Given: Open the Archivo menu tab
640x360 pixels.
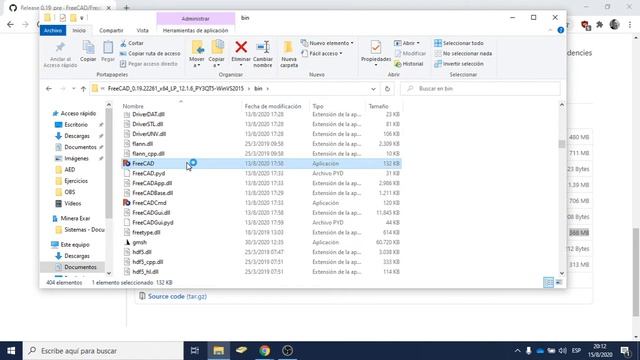Looking at the screenshot, I should [53, 31].
